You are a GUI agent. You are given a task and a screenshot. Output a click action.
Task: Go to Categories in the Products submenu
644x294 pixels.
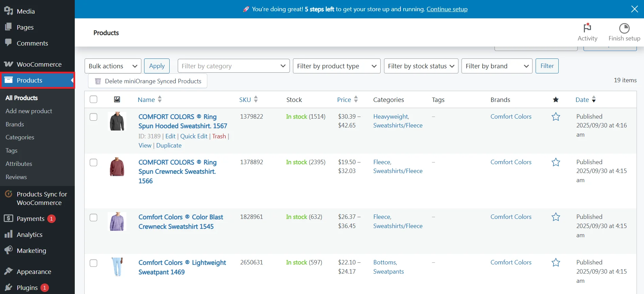[20, 137]
